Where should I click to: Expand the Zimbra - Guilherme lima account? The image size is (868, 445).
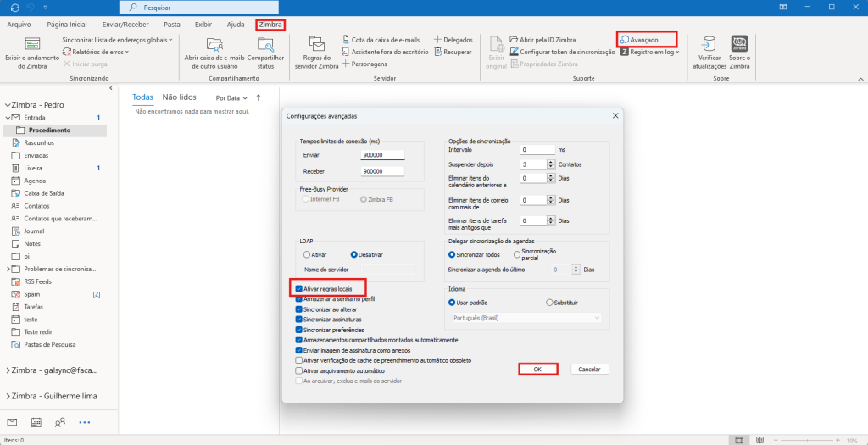9,397
